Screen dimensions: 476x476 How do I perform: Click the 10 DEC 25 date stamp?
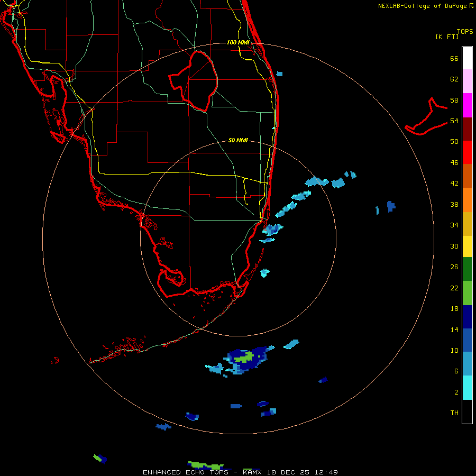point(288,472)
